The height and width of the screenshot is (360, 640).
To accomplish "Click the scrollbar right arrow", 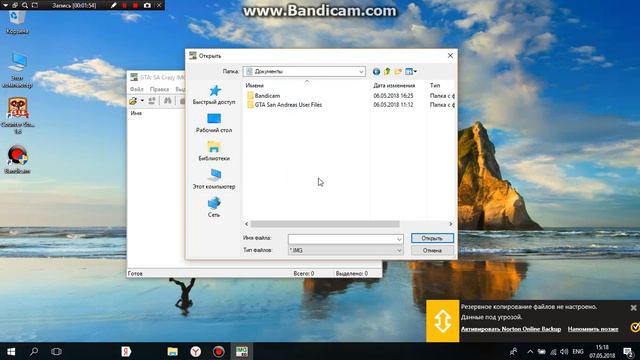I will (x=451, y=224).
